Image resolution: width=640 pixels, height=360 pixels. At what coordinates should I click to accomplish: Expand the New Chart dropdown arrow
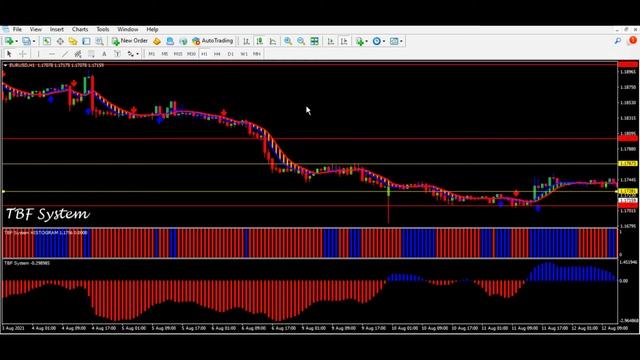(16, 41)
